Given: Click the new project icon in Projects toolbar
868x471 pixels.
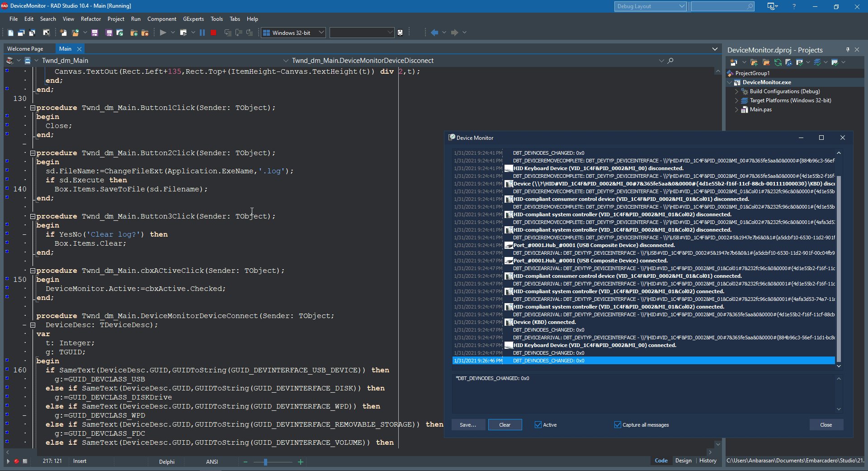Looking at the screenshot, I should 733,62.
